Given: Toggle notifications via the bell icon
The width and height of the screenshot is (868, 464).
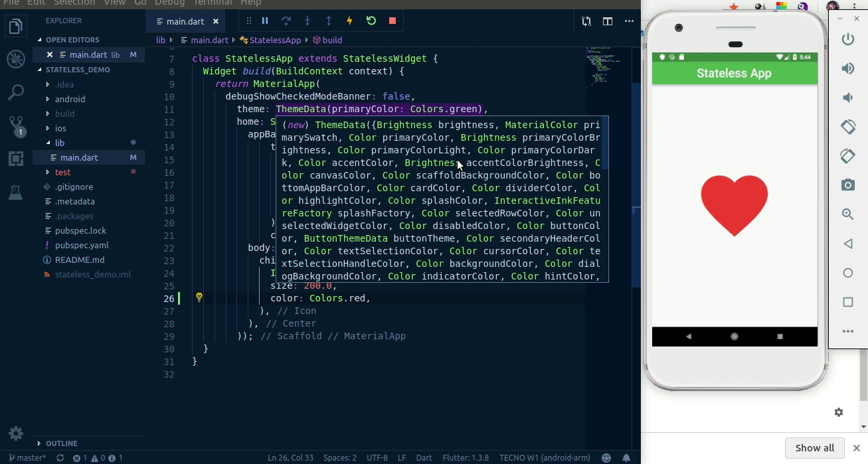Looking at the screenshot, I should pyautogui.click(x=626, y=457).
